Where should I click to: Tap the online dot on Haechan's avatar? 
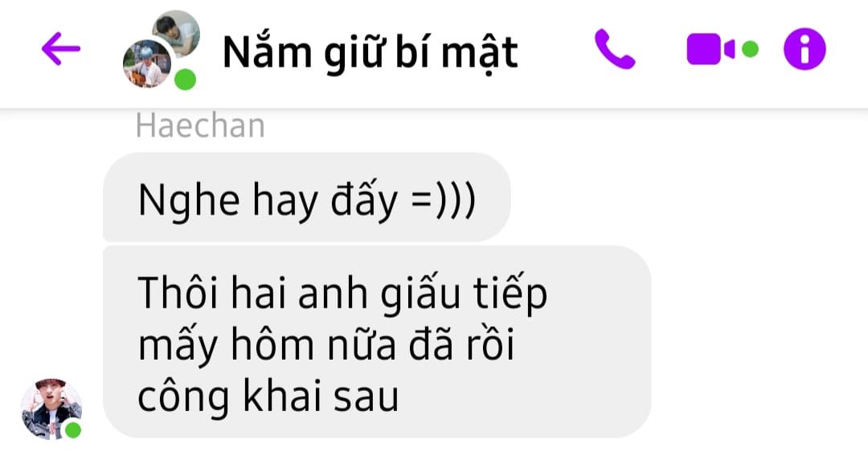[x=72, y=430]
